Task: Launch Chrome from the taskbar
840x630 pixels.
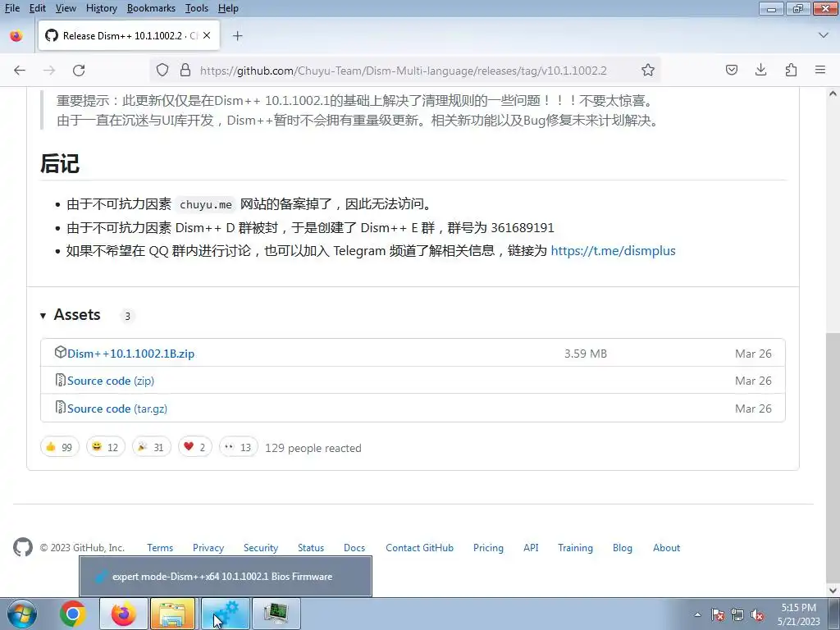Action: point(73,614)
